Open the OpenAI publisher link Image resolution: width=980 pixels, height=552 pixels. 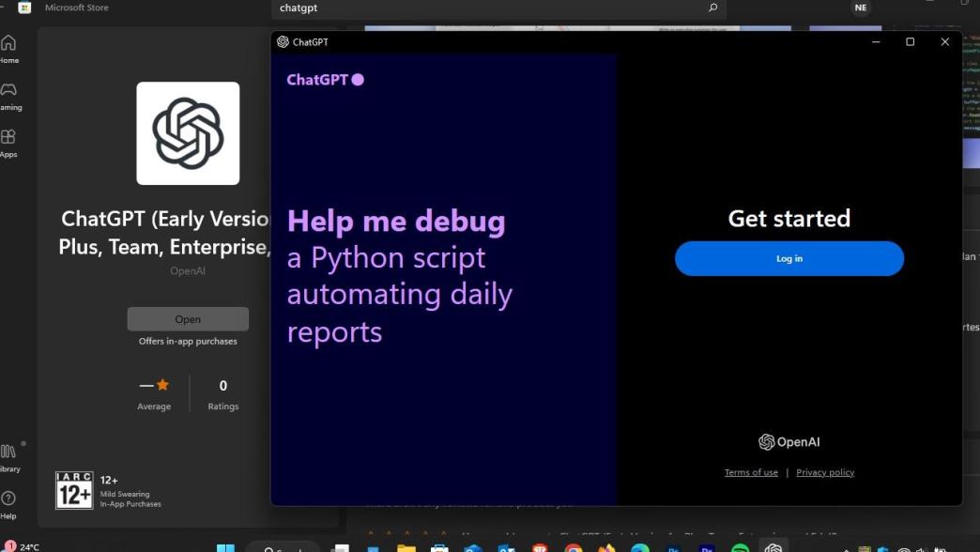click(188, 270)
